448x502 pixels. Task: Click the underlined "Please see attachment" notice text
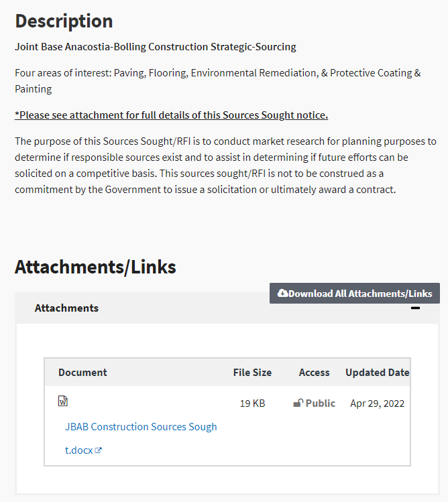click(x=171, y=115)
